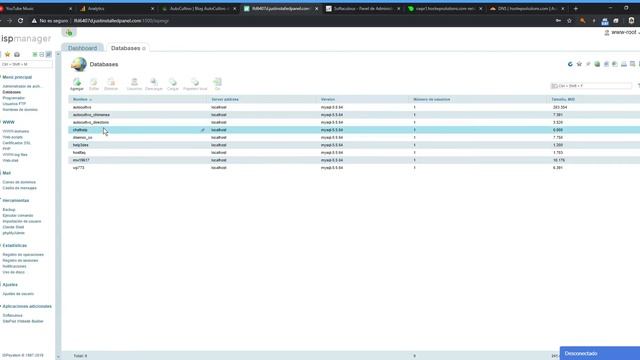Bookmark this page using the browser star

569,20
